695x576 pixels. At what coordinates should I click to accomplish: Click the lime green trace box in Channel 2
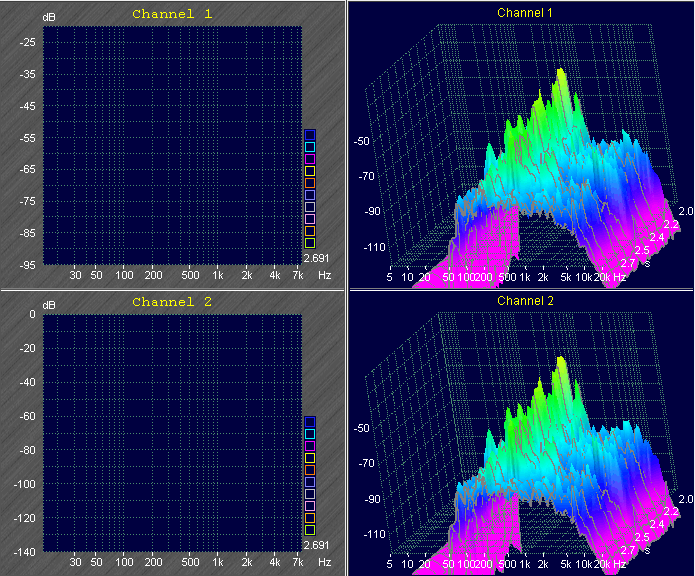tap(310, 530)
